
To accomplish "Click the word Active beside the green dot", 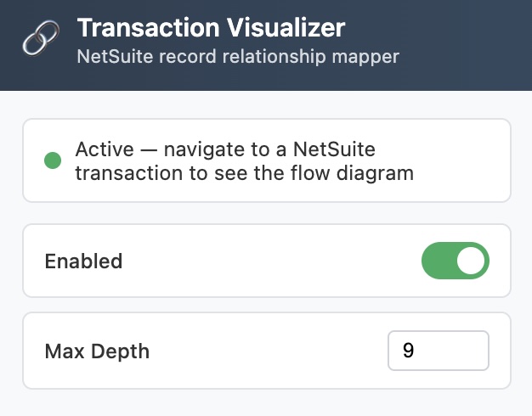I will pyautogui.click(x=105, y=149).
